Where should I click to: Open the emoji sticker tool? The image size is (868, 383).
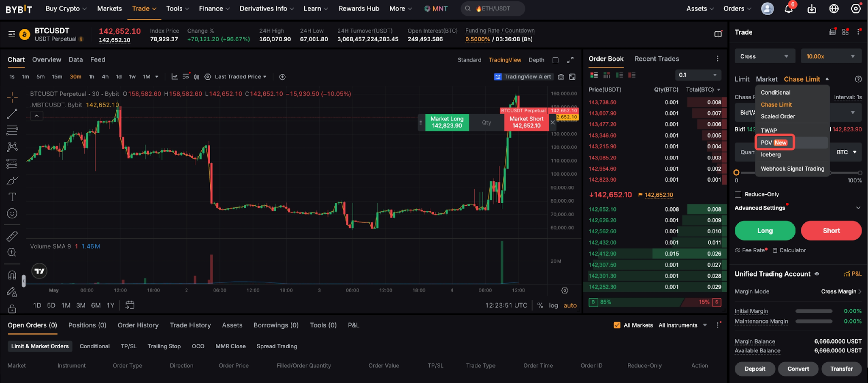tap(12, 213)
